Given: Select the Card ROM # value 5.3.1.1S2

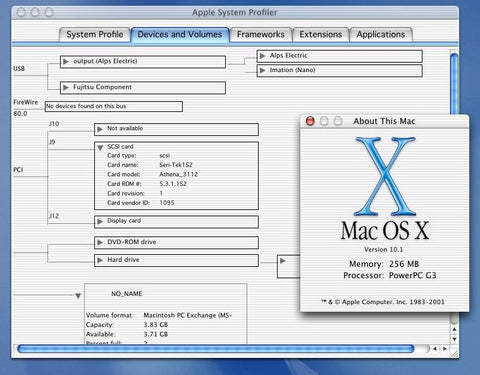Looking at the screenshot, I should pos(173,184).
